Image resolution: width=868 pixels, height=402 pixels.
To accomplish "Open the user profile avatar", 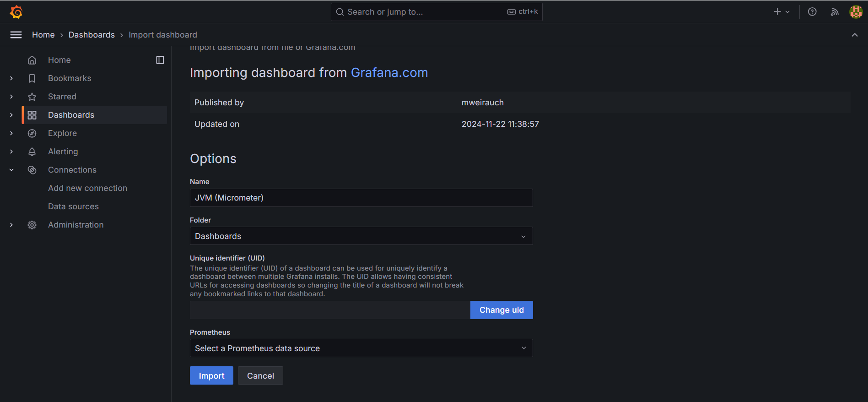I will [x=856, y=12].
